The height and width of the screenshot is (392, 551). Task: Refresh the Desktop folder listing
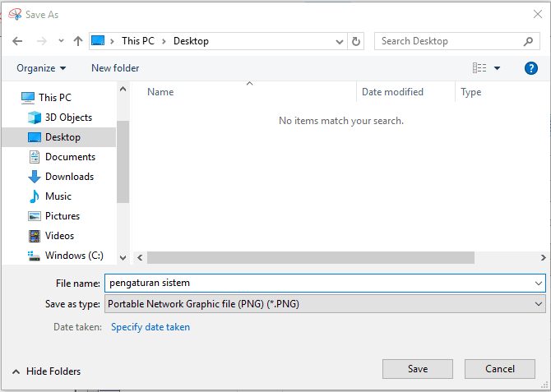355,41
